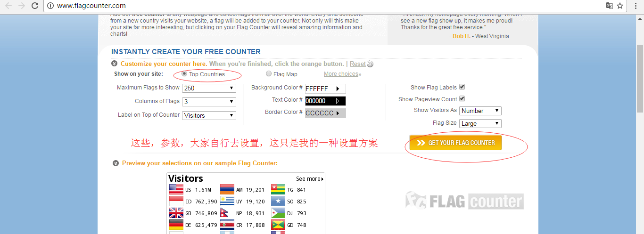The image size is (644, 234).
Task: Open the More choices link
Action: click(342, 74)
